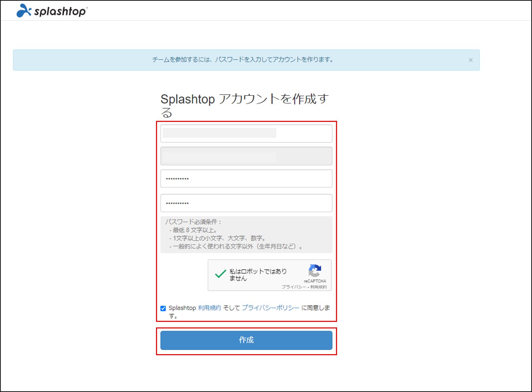The image size is (532, 392).
Task: Focus the first password field
Action: [246, 178]
